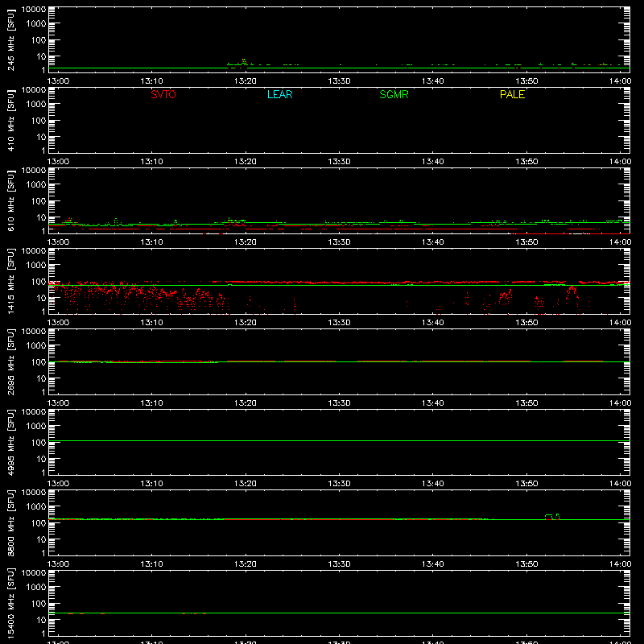Screen dimensions: 644x644
Task: Click the yellow PALE station label
Action: (x=512, y=94)
